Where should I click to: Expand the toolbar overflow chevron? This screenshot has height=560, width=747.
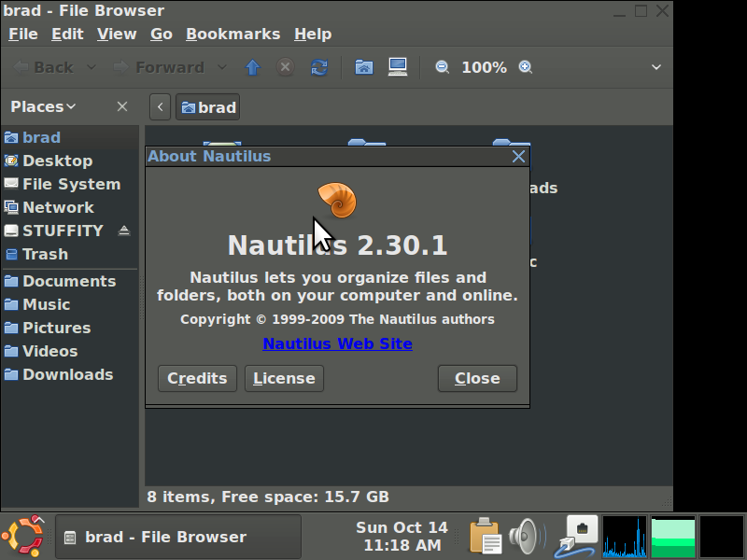656,67
